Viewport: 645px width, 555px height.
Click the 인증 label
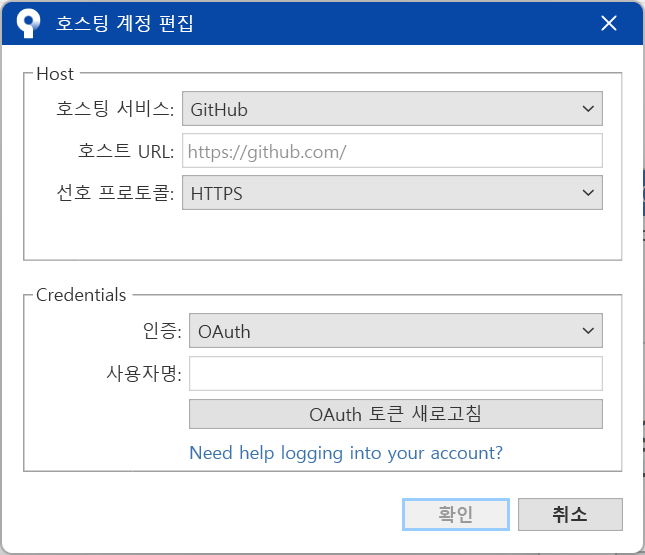coord(162,331)
